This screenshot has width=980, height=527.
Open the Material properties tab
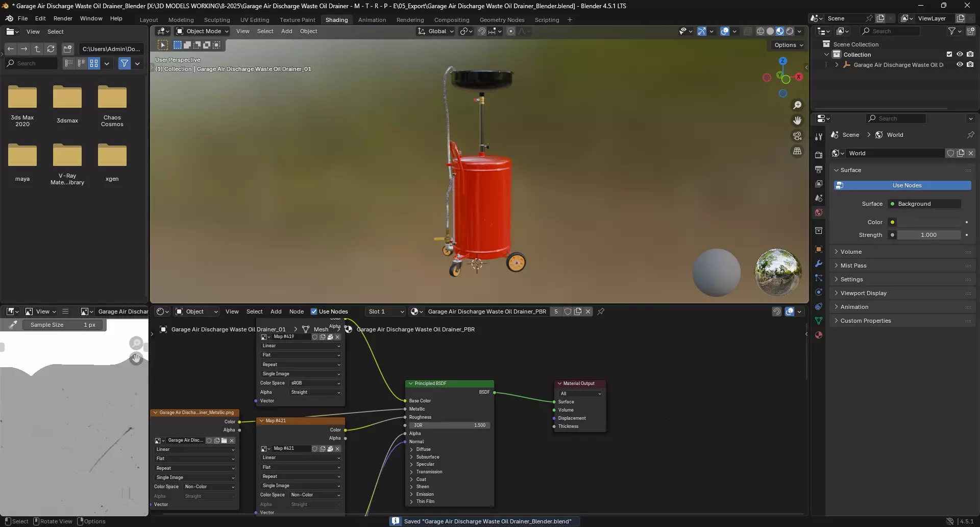(819, 335)
